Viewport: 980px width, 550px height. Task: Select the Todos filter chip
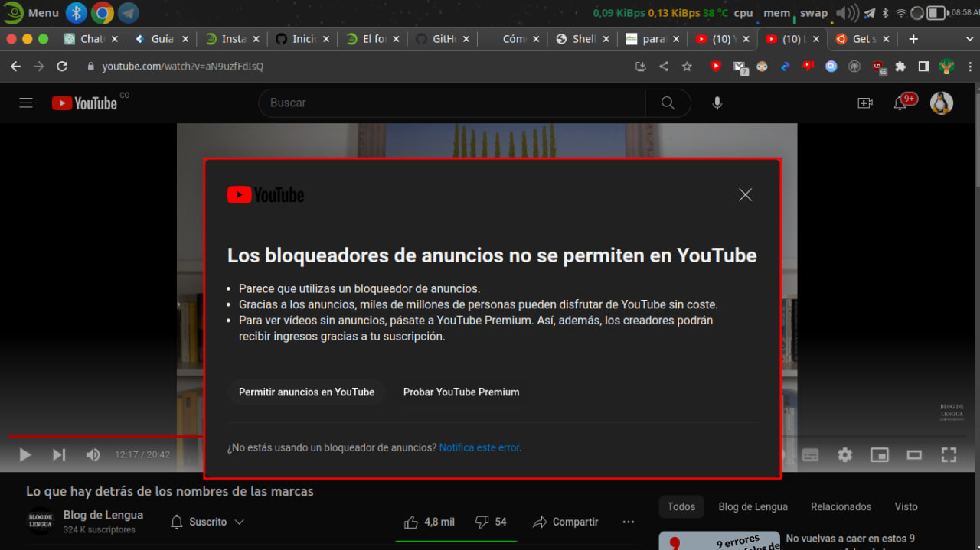681,506
